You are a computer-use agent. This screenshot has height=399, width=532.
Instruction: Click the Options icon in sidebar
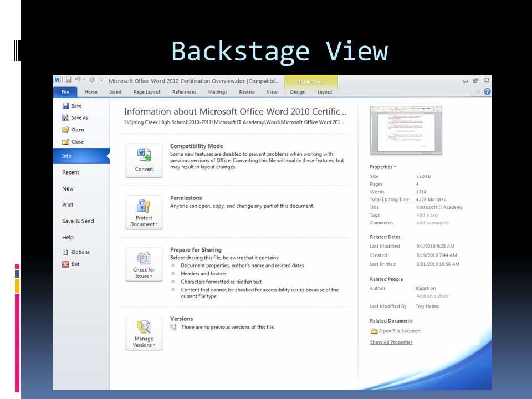click(65, 252)
